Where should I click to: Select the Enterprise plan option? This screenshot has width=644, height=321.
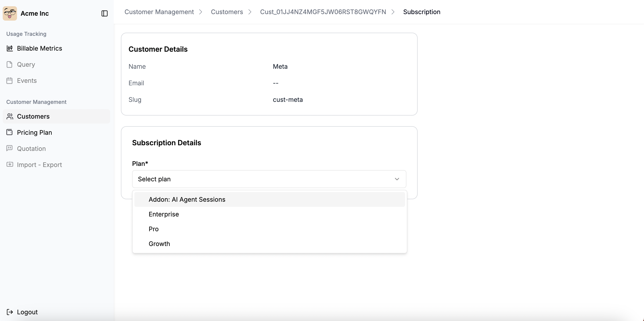(163, 214)
